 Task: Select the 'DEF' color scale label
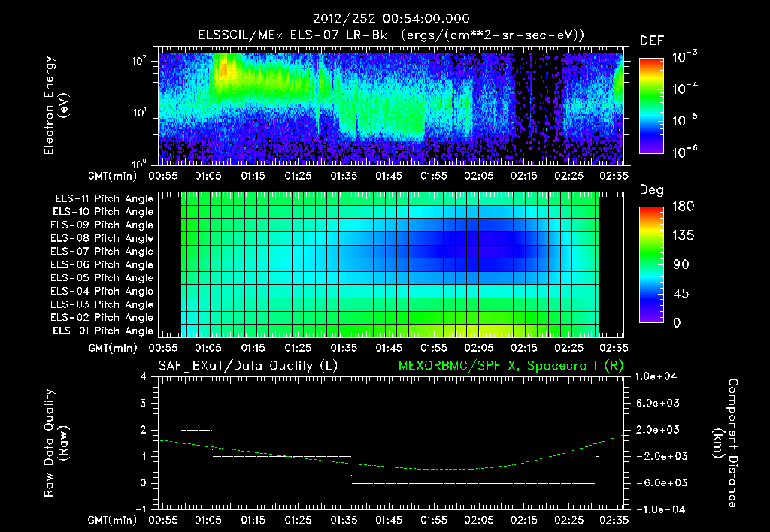(652, 41)
